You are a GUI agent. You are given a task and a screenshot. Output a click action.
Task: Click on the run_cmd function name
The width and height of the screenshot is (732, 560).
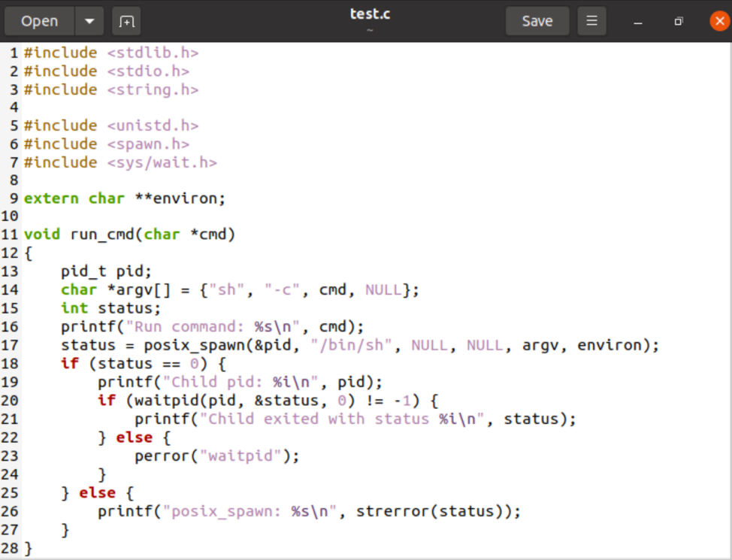pyautogui.click(x=102, y=235)
